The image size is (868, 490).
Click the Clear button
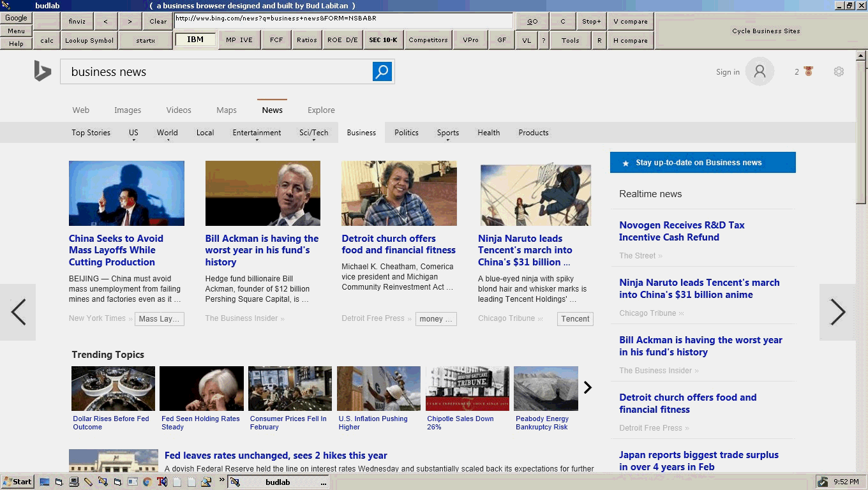coord(158,21)
